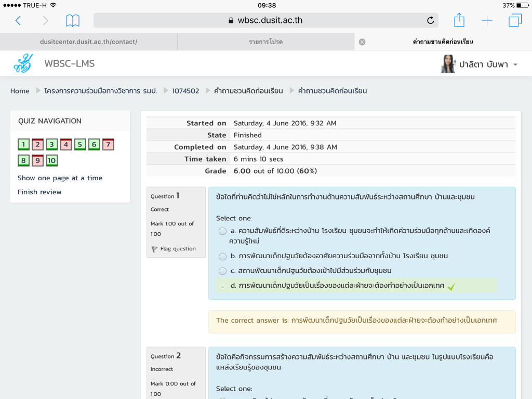Open the Safari share sheet icon
Screen dimensions: 532x399
point(459,20)
